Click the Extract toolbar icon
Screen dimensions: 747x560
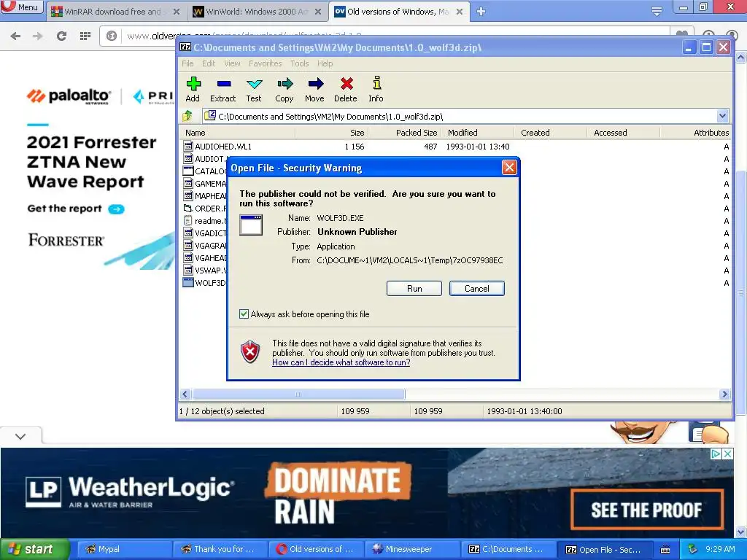[x=223, y=85]
